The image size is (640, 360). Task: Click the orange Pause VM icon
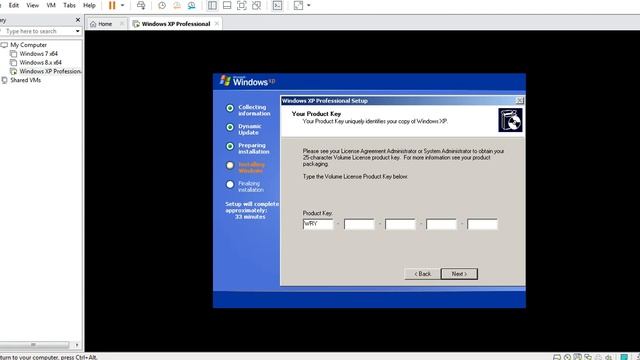112,5
